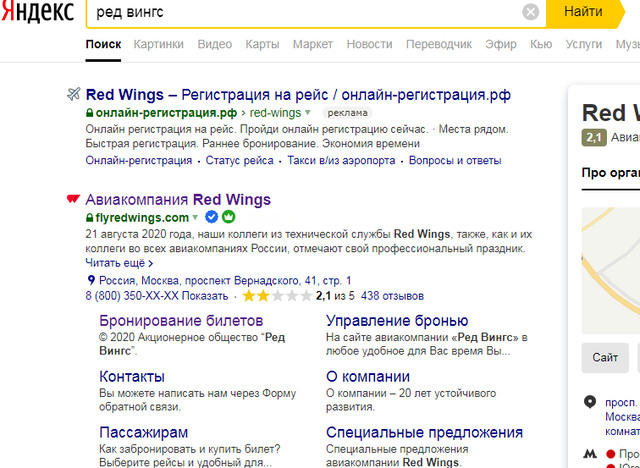Click the star rating of the Red Wings result
Image resolution: width=640 pixels, height=468 pixels.
tap(277, 295)
